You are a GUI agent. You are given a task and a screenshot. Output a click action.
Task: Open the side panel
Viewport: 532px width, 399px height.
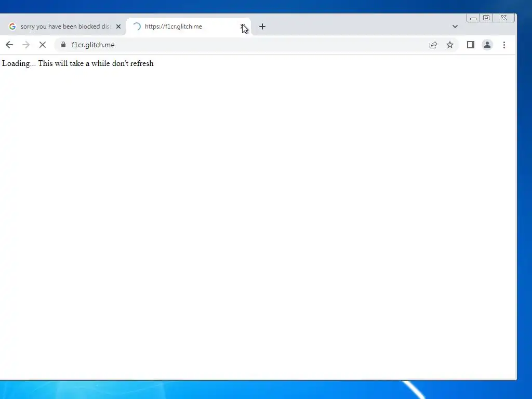(471, 45)
